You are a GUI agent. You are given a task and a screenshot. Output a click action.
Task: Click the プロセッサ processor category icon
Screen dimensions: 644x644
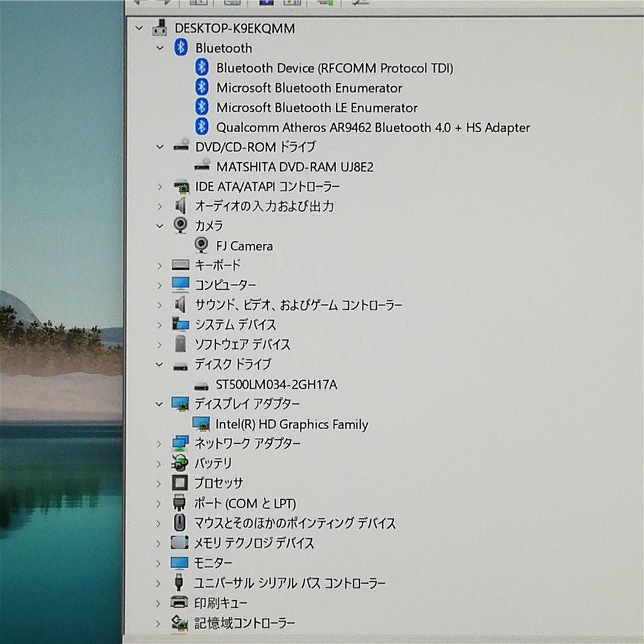click(181, 483)
